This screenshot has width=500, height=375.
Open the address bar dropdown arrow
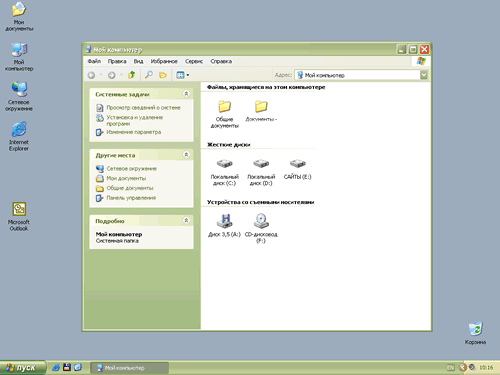tap(424, 75)
